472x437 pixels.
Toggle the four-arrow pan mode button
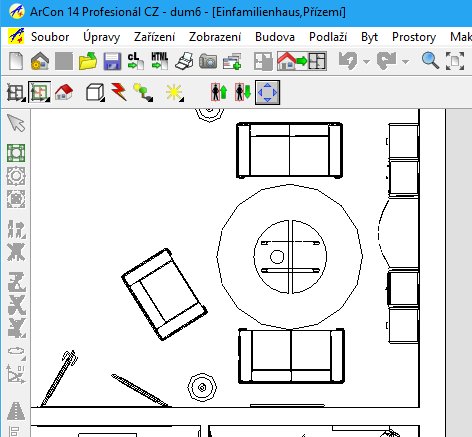(267, 92)
